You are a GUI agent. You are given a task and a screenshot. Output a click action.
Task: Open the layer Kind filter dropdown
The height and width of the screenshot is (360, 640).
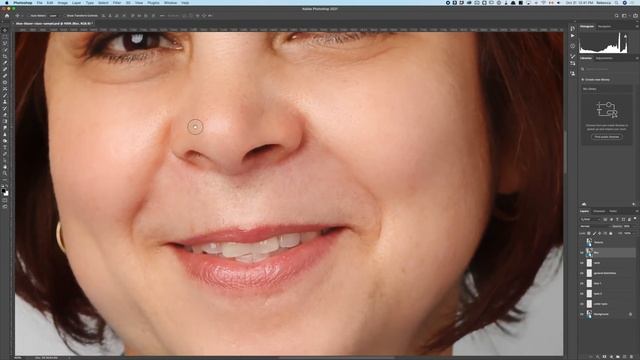point(590,220)
